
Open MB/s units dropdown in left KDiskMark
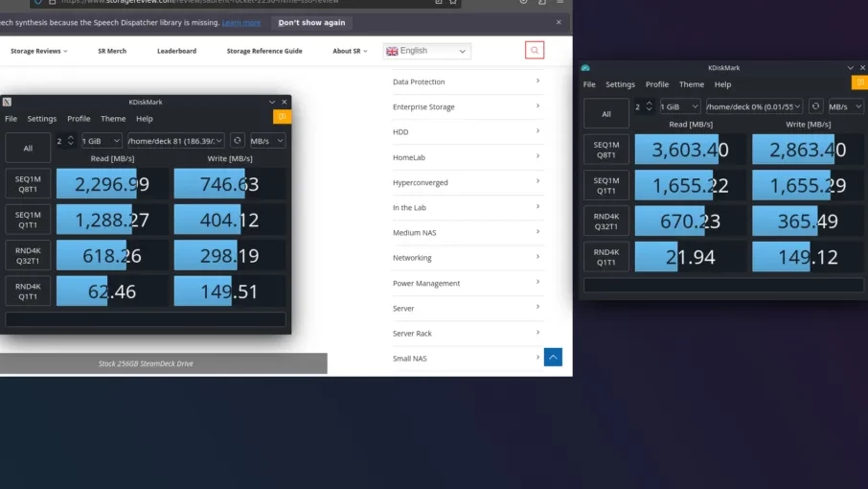point(267,141)
